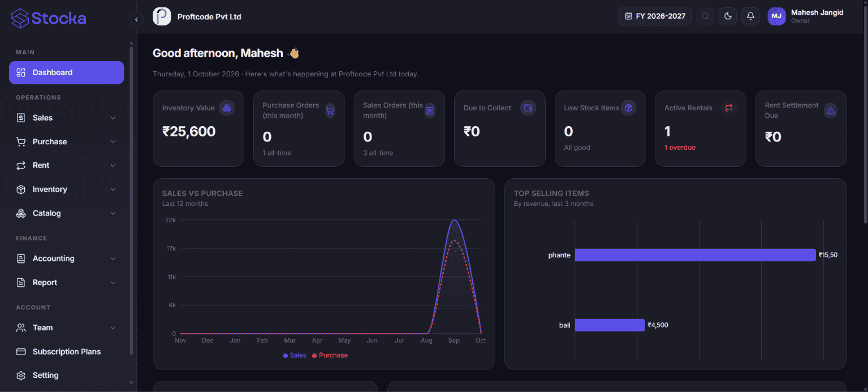Click the Inventory Value card icon

(227, 108)
